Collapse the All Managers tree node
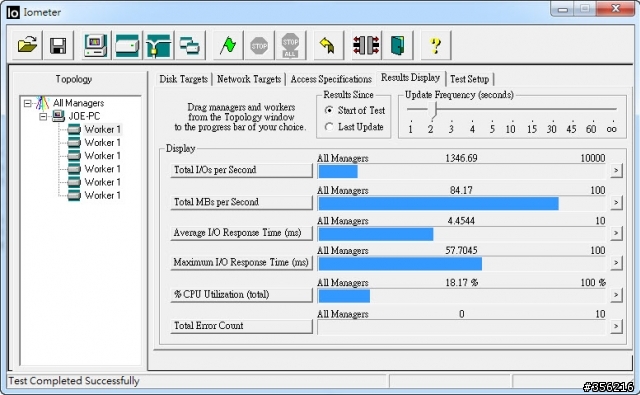The height and width of the screenshot is (395, 640). point(27,103)
